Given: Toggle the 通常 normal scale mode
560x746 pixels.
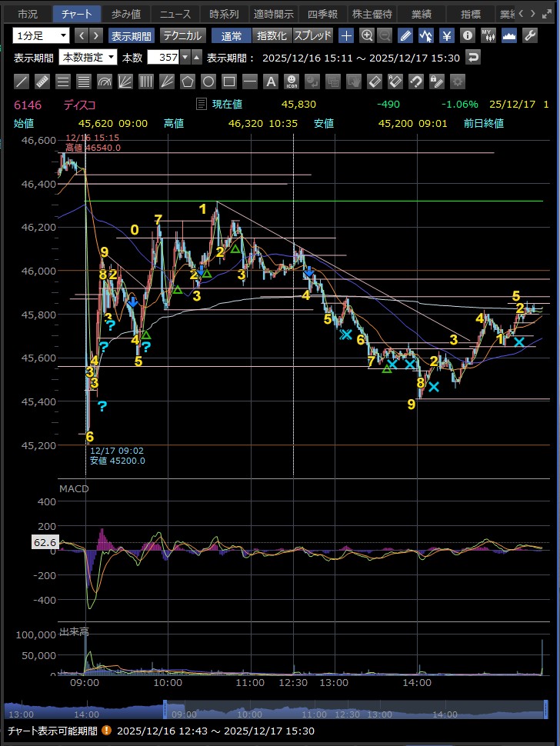Looking at the screenshot, I should tap(231, 35).
